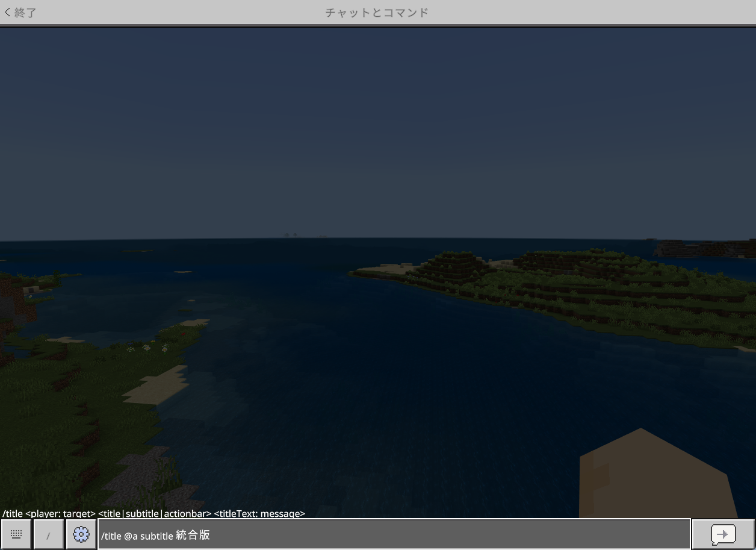Select the /title command syntax hint text
This screenshot has height=550, width=756.
(x=154, y=514)
